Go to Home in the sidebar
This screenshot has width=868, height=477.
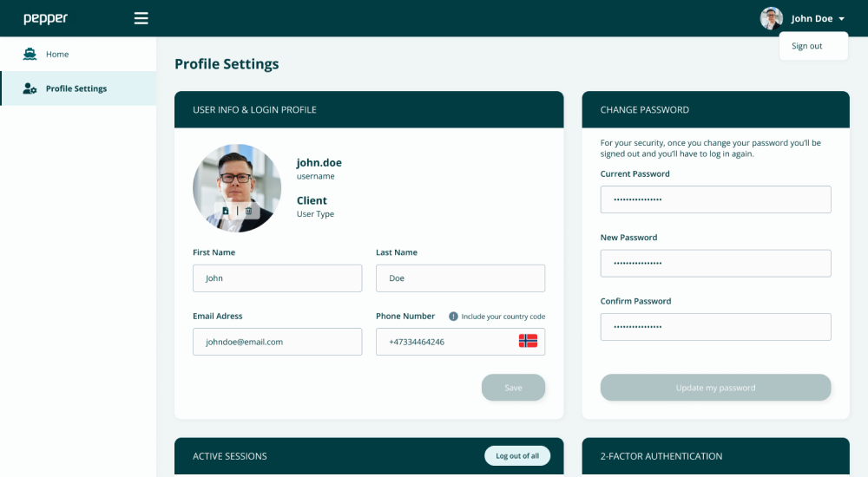point(78,55)
